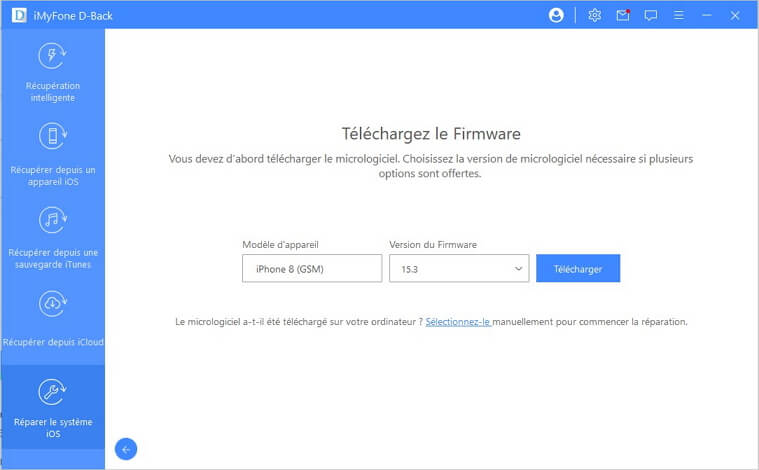Click the Modèle d'appareil field iPhone 8 (GSM)

tap(312, 269)
